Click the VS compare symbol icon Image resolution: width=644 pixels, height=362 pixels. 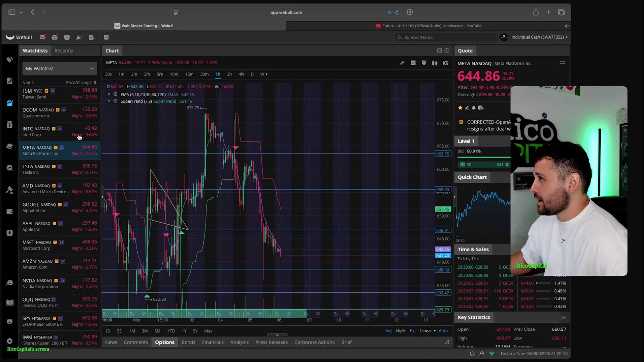coord(445,63)
